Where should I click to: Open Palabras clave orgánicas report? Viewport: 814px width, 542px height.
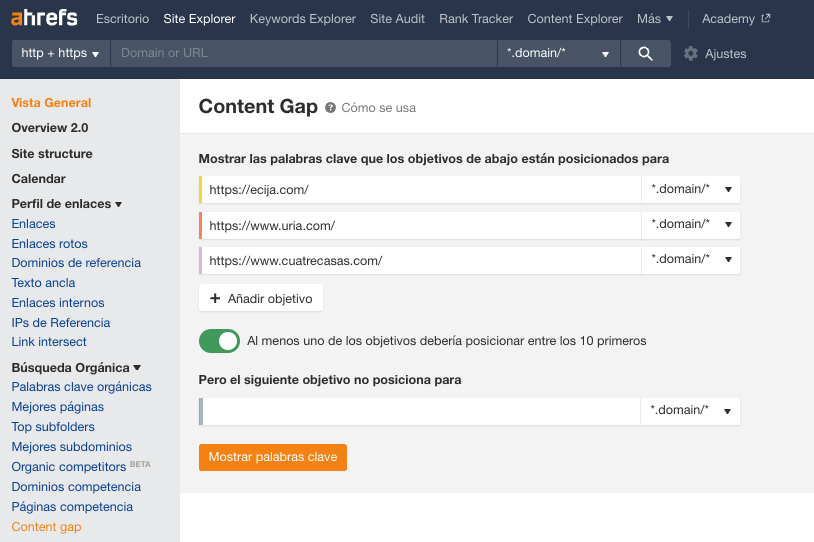[82, 387]
